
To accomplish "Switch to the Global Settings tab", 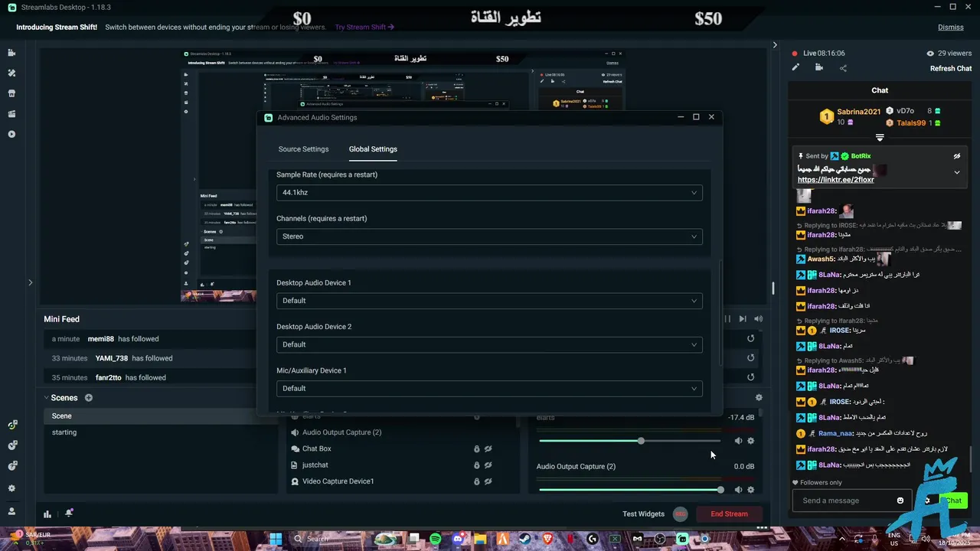I will (373, 149).
